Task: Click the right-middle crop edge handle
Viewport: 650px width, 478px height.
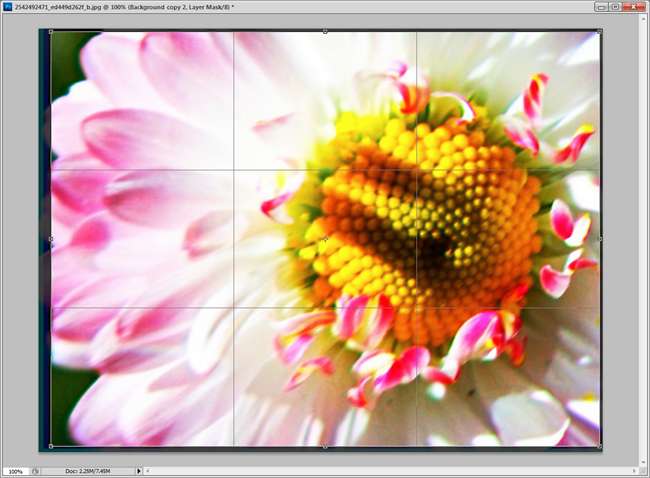Action: click(600, 239)
